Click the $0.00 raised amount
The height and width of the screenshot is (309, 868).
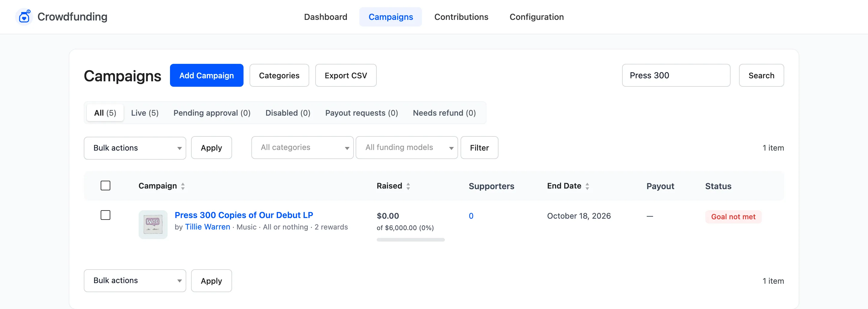(388, 216)
